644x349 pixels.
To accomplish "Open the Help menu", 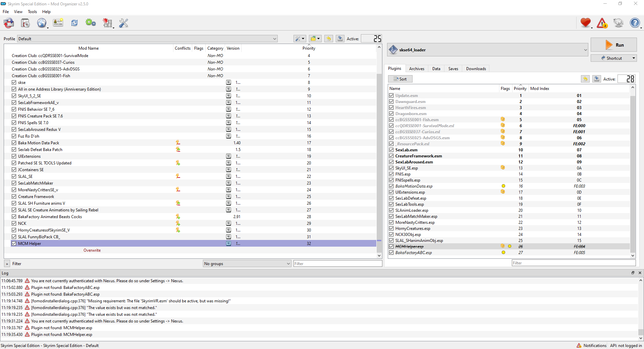I will point(46,12).
